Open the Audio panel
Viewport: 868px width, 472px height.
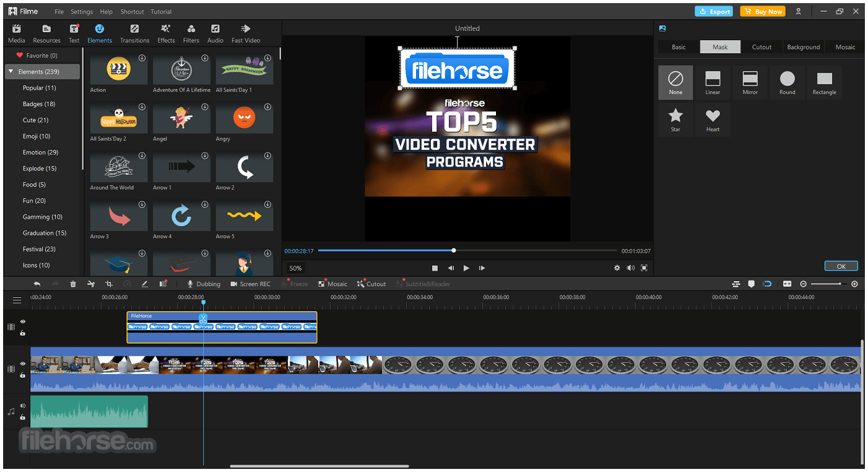click(215, 33)
